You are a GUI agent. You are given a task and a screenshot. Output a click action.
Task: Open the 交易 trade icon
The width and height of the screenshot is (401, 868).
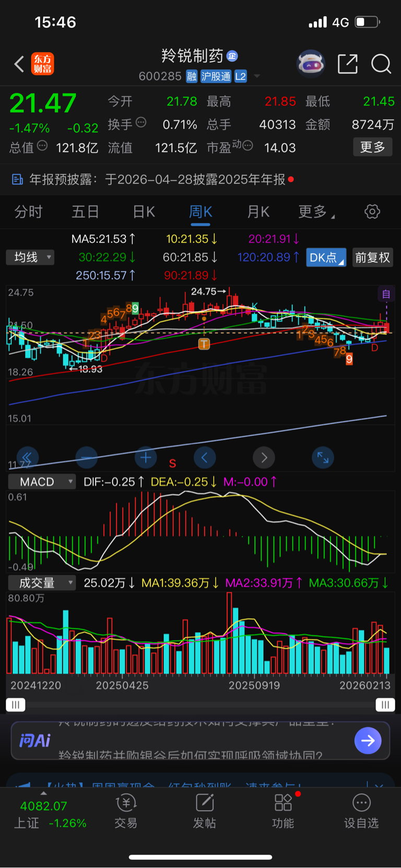(126, 812)
